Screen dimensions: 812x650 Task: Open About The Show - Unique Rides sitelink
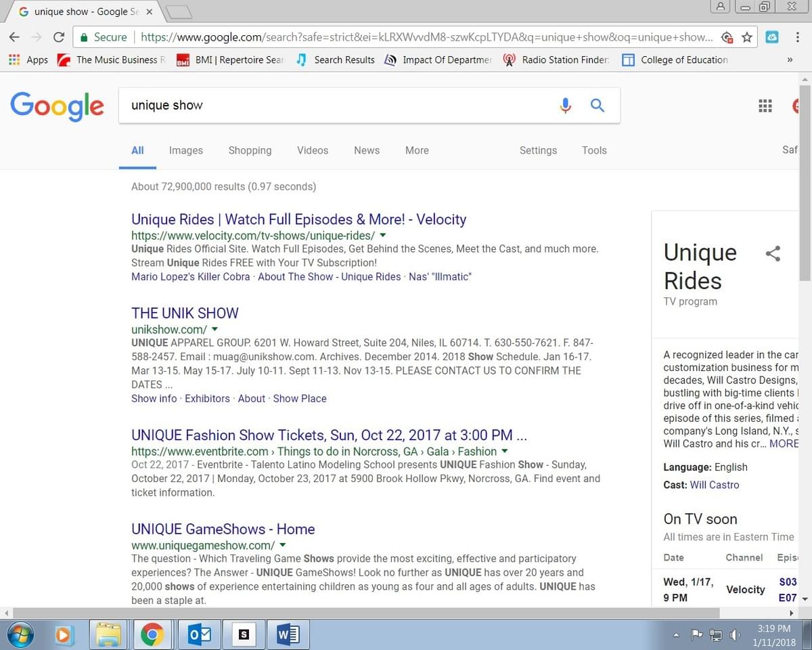click(330, 276)
